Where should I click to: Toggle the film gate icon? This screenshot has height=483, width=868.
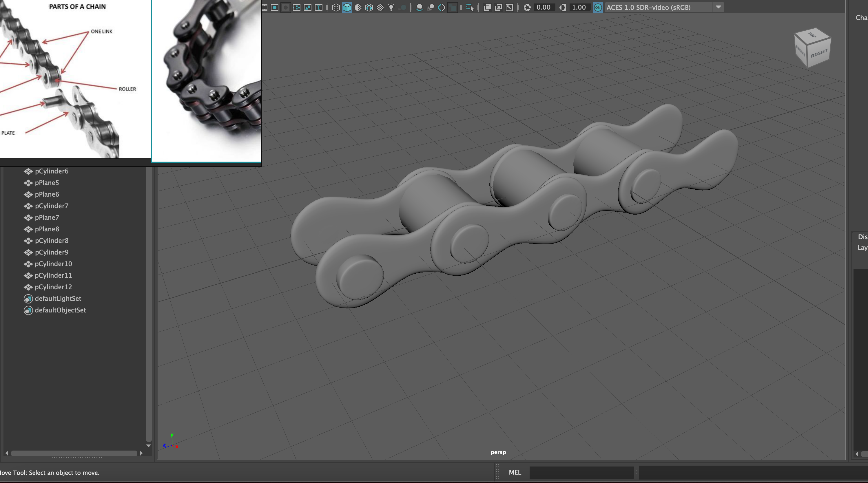point(265,8)
